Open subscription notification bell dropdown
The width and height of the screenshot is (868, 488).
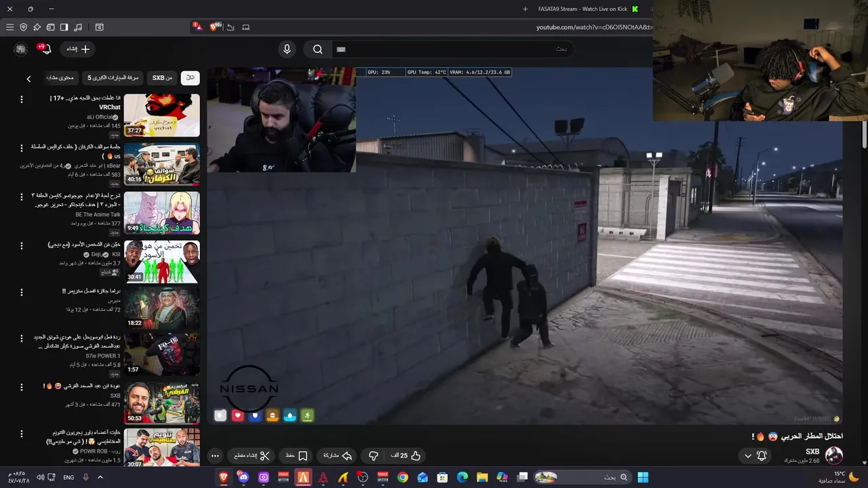pyautogui.click(x=755, y=456)
